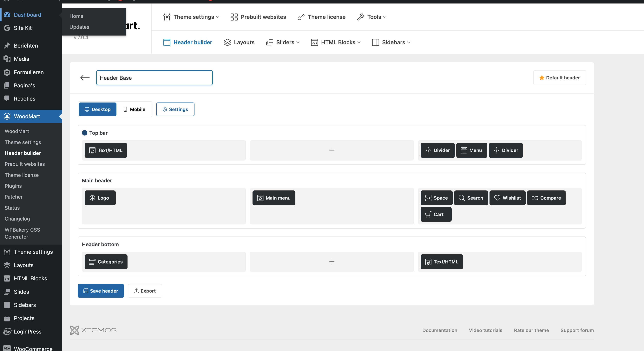Open the Layouts tab in top navigation
This screenshot has width=644, height=351.
[x=239, y=42]
